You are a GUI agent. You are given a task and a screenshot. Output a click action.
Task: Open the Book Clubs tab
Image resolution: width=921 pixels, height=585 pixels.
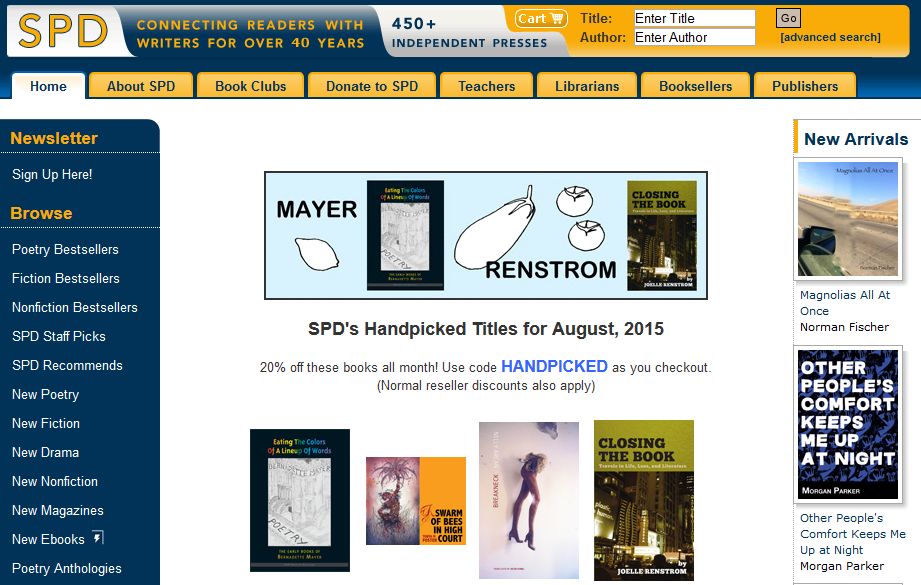pyautogui.click(x=251, y=86)
